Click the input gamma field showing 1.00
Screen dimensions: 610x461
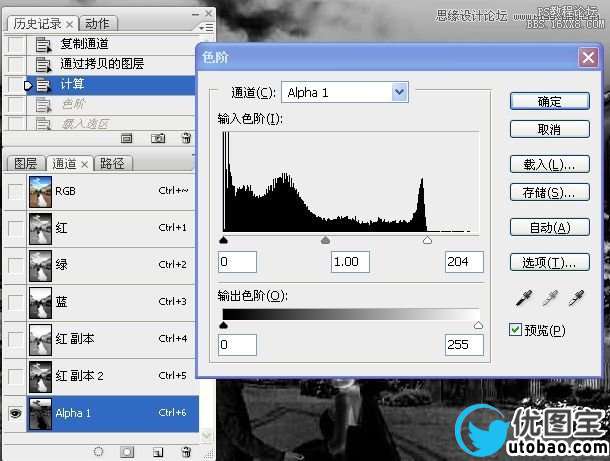pyautogui.click(x=350, y=262)
